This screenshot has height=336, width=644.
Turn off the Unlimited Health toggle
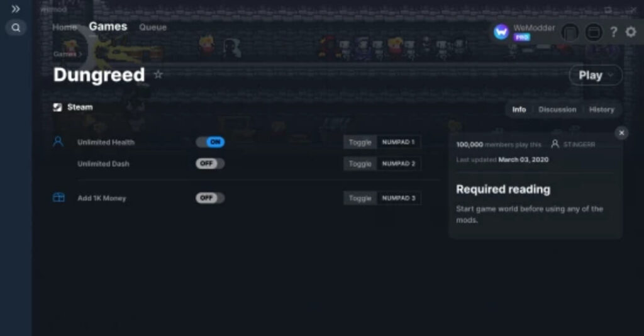coord(210,142)
